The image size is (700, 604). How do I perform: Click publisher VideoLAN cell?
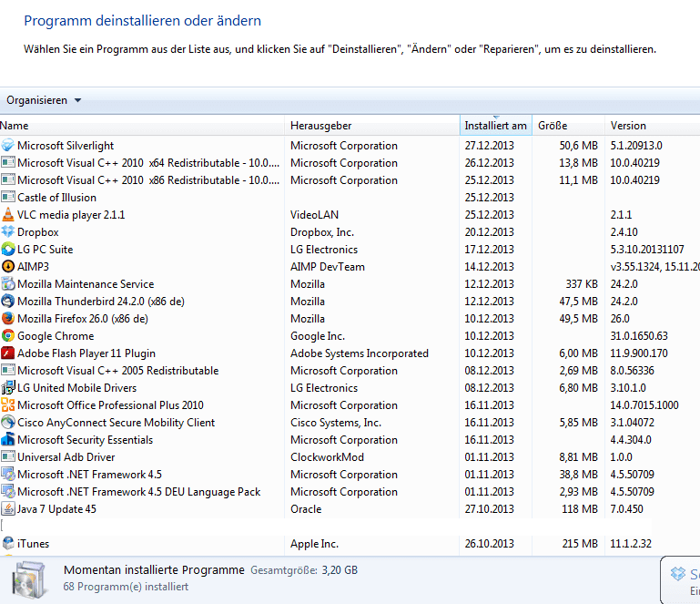pyautogui.click(x=314, y=215)
